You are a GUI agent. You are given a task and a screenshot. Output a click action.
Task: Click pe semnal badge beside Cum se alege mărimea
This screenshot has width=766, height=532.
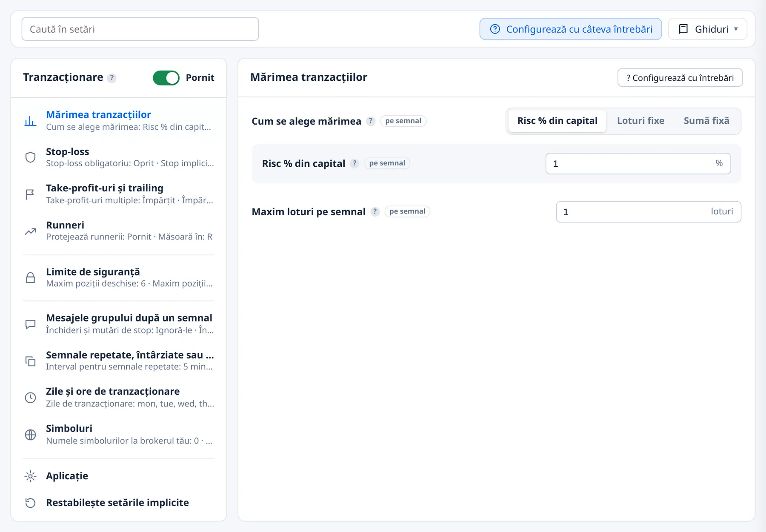[x=403, y=121]
